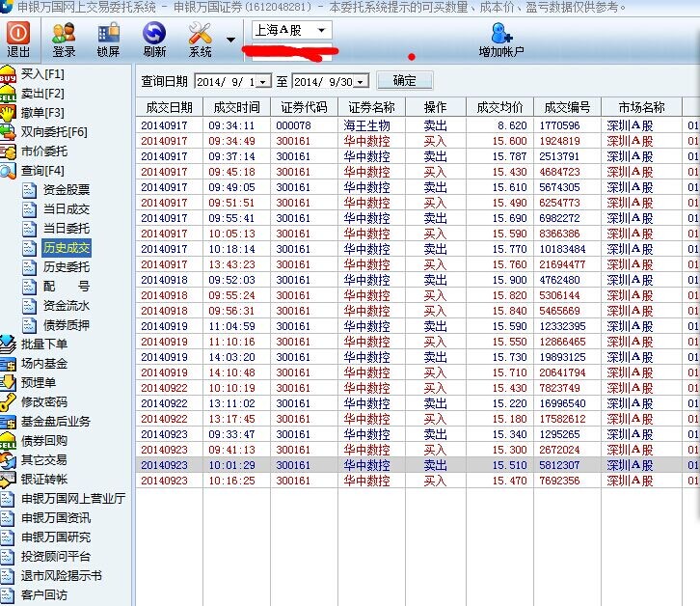Open the 基金盘后业务 icon
Screen dimensions: 700x606
8,422
